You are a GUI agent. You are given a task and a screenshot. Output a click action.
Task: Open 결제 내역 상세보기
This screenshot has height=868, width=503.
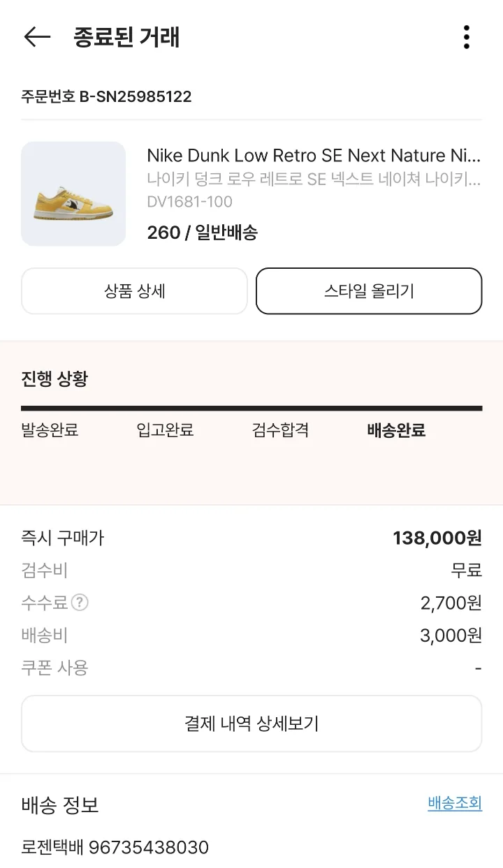[251, 723]
